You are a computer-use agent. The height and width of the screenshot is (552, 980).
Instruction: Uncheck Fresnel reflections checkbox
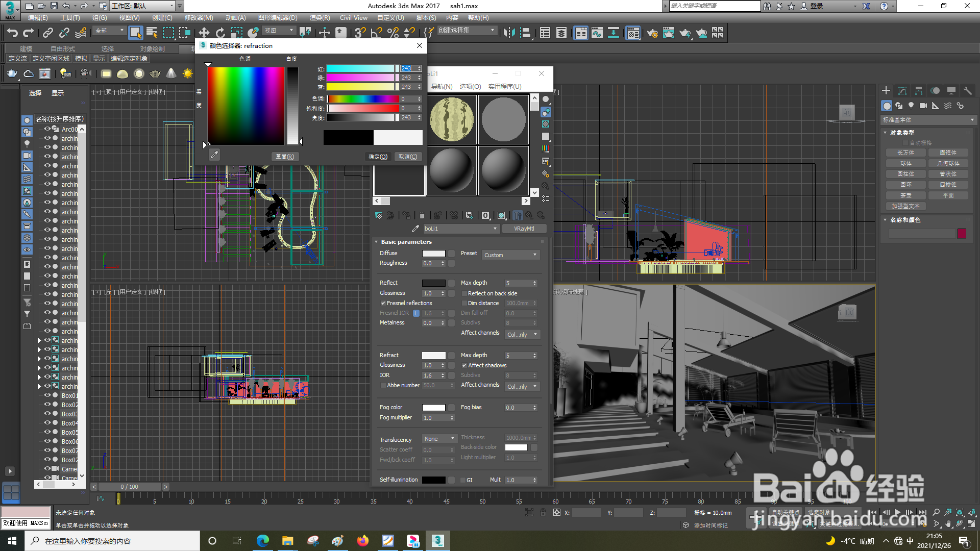(383, 304)
